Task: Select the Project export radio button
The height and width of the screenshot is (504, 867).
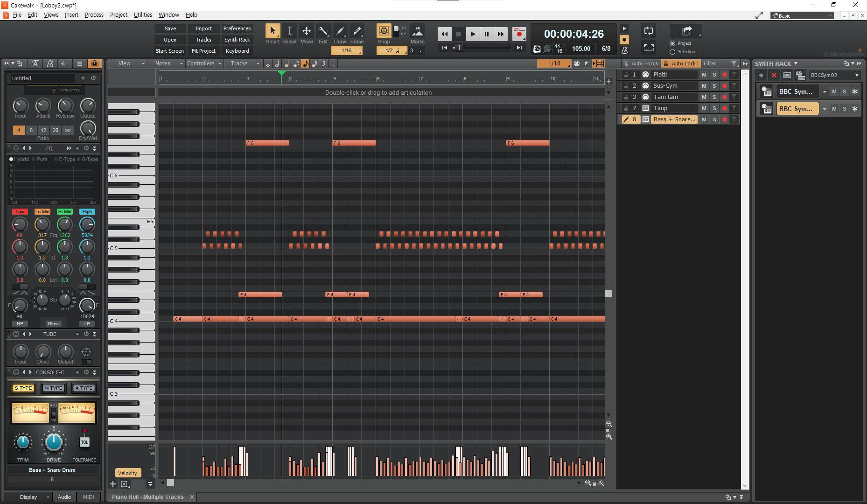Action: click(x=672, y=43)
